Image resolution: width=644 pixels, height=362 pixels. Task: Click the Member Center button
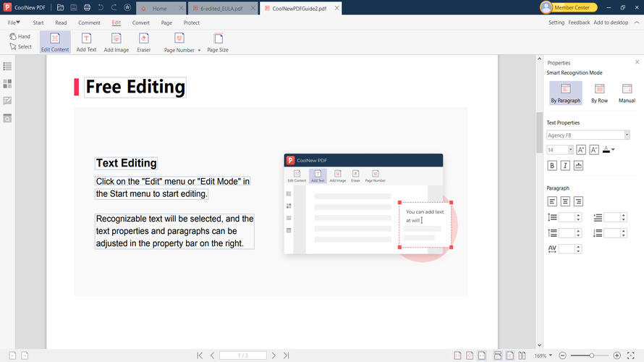coord(569,7)
